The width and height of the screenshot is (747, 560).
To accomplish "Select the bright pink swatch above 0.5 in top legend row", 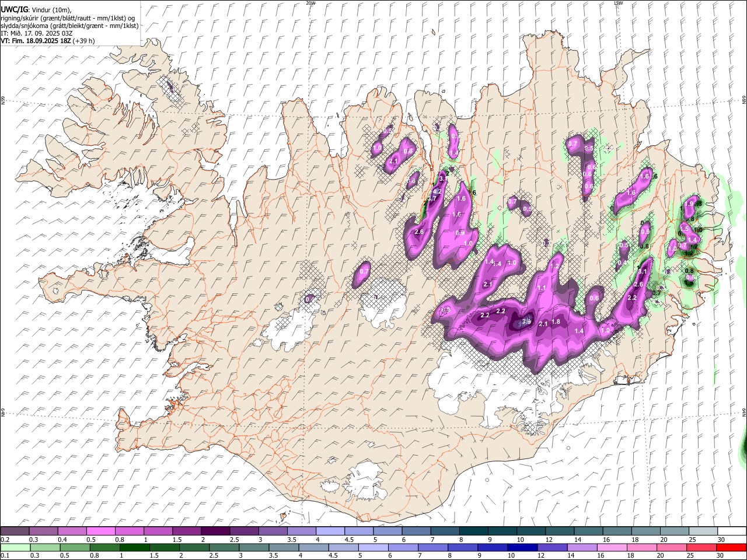I will click(100, 531).
